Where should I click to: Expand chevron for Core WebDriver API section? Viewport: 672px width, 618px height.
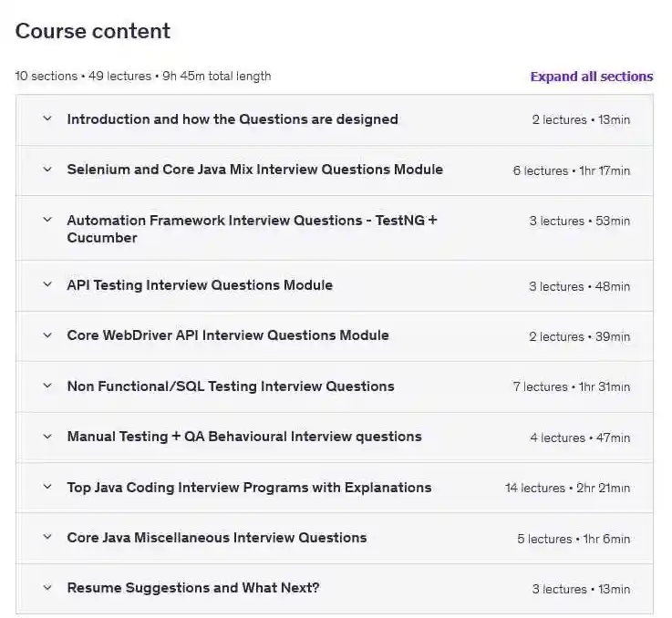[47, 335]
